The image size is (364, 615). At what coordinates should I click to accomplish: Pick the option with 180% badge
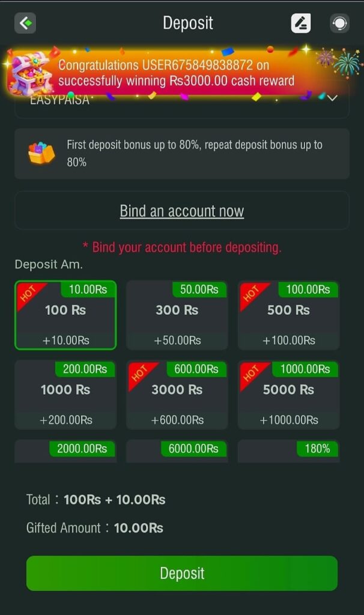click(288, 450)
